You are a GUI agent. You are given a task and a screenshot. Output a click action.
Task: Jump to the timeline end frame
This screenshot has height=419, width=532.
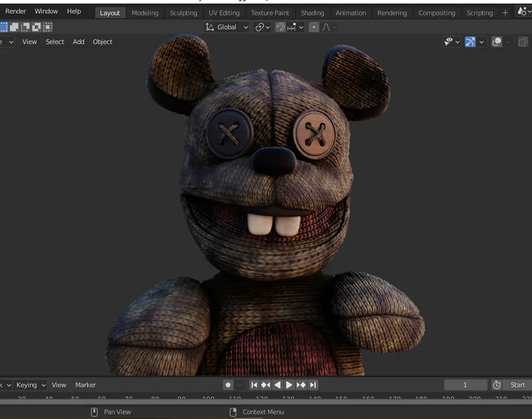(313, 385)
